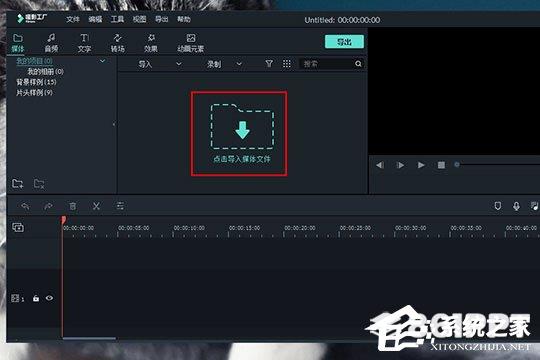Click the voiceover microphone icon
The height and width of the screenshot is (360, 540).
tap(516, 206)
